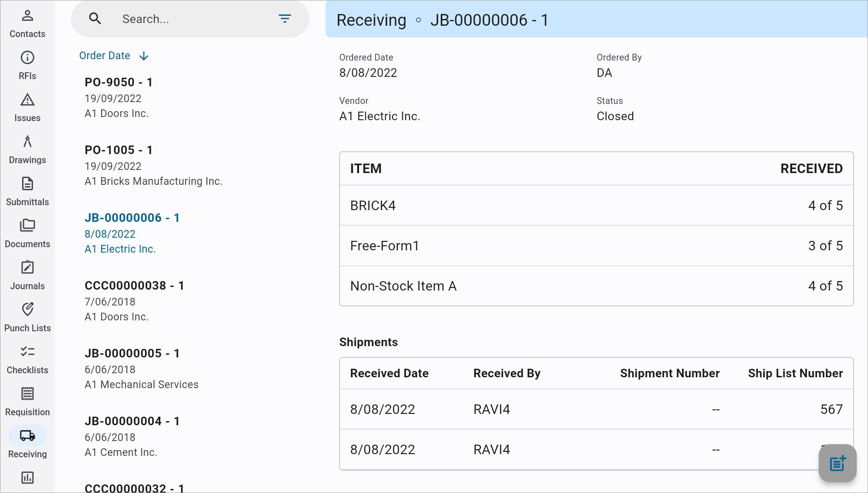Navigate to Punch Lists module
Viewport: 868px width, 493px height.
point(27,316)
